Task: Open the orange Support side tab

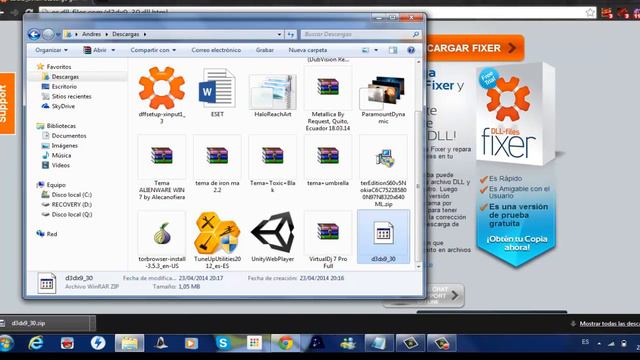Action: coord(7,103)
